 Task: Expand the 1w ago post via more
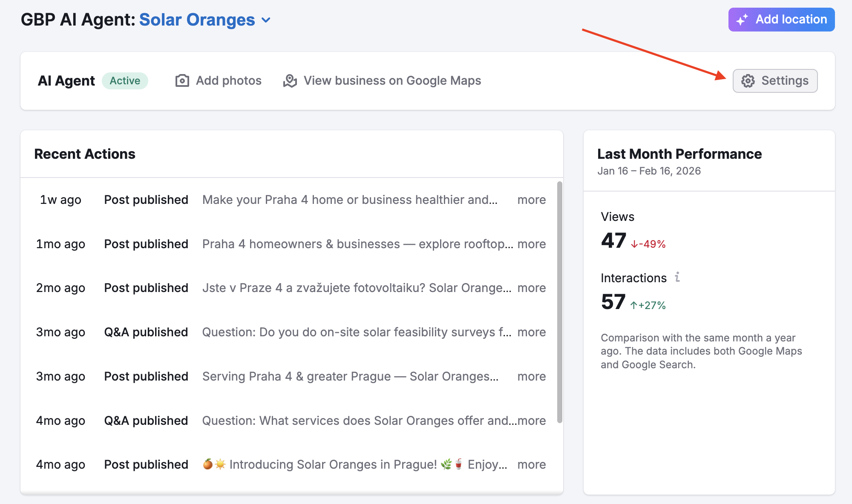click(x=531, y=200)
